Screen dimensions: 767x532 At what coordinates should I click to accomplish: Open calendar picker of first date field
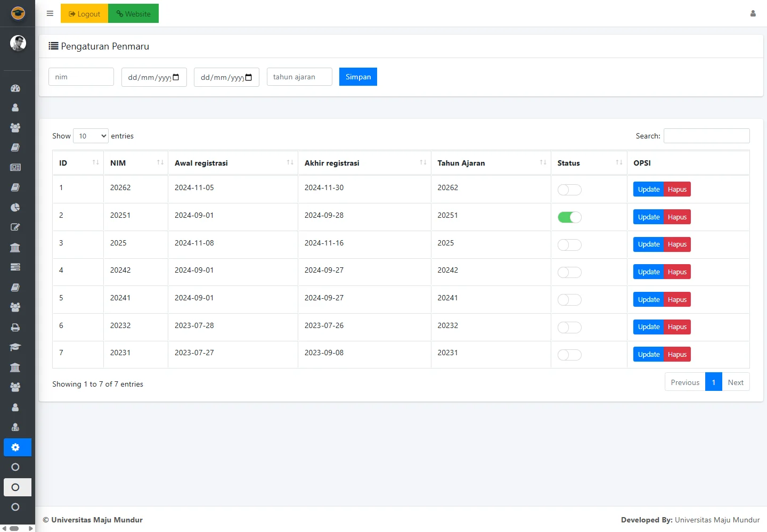pyautogui.click(x=176, y=77)
